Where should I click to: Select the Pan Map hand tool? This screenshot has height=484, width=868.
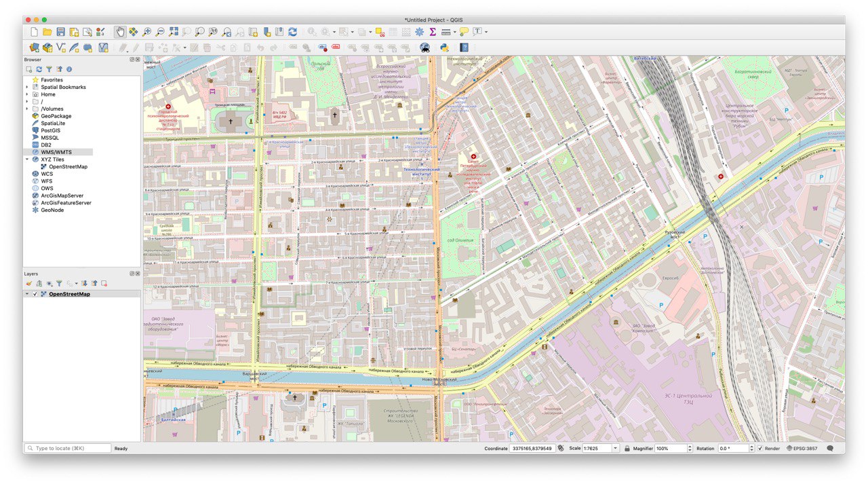(x=119, y=32)
